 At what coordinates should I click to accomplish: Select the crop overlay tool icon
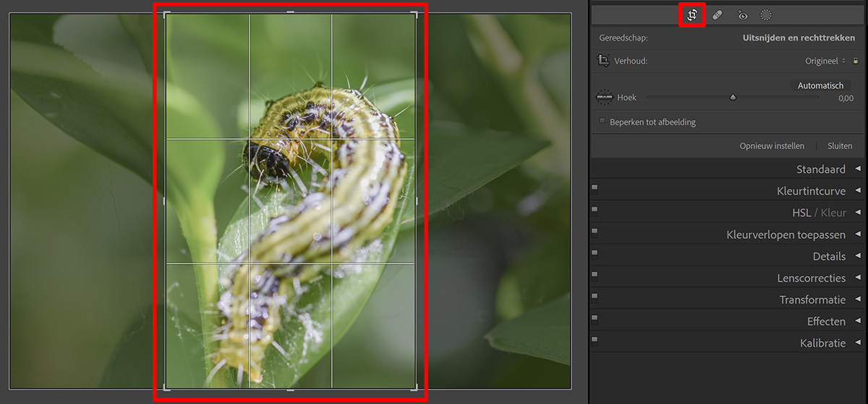coord(692,14)
